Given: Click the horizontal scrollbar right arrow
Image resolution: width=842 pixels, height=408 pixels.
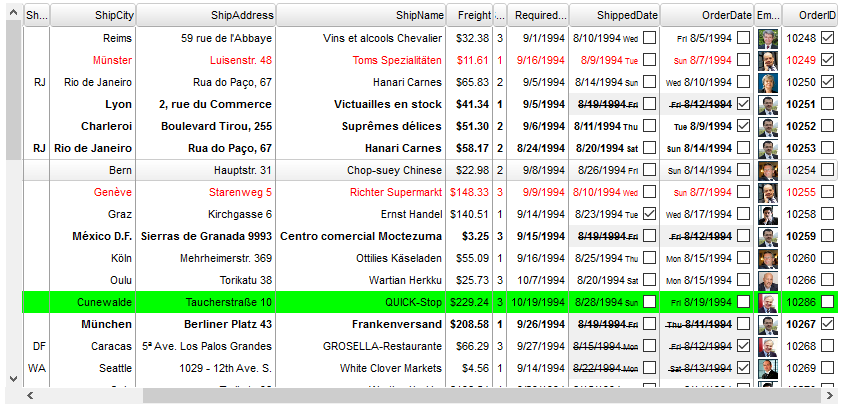Looking at the screenshot, I should (831, 396).
